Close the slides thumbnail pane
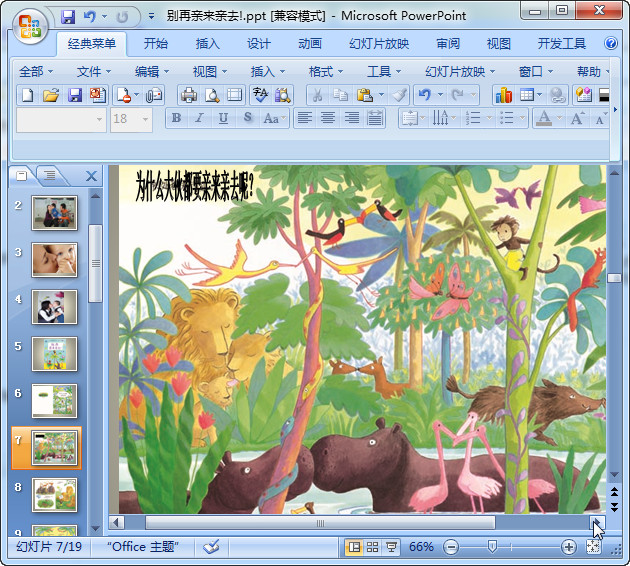630x566 pixels. click(92, 176)
